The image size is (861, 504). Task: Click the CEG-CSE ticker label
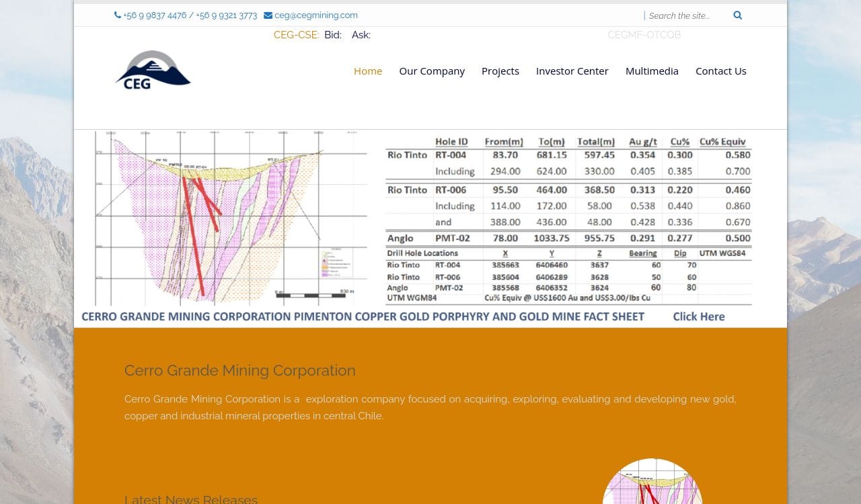click(x=296, y=35)
